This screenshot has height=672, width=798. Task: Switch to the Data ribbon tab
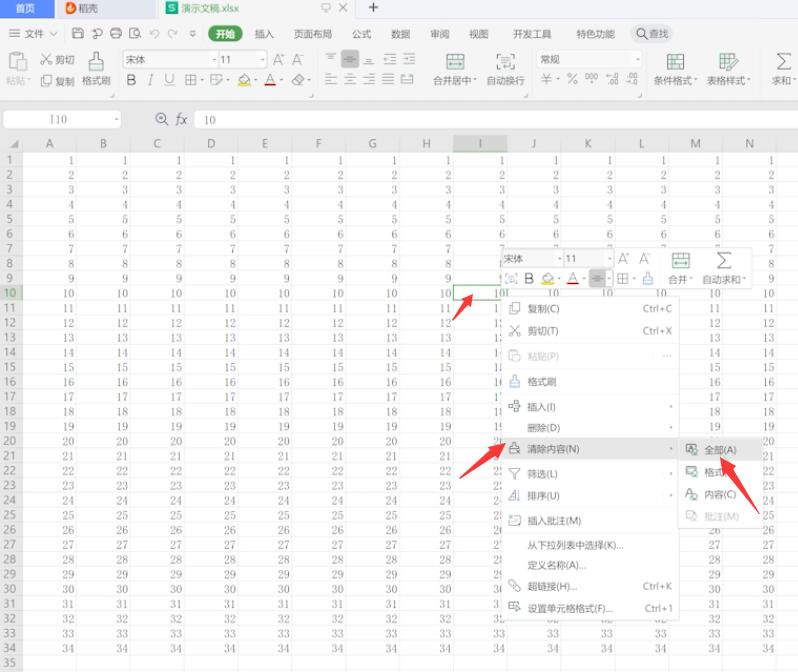pyautogui.click(x=401, y=34)
